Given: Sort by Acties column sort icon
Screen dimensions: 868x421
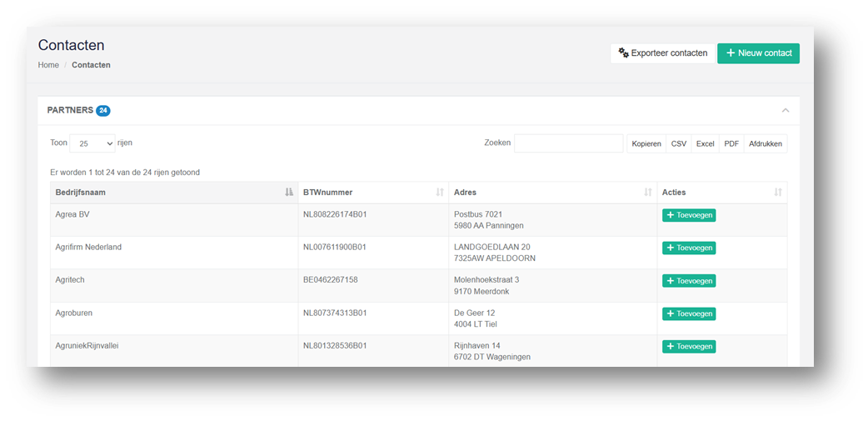Looking at the screenshot, I should tap(778, 193).
